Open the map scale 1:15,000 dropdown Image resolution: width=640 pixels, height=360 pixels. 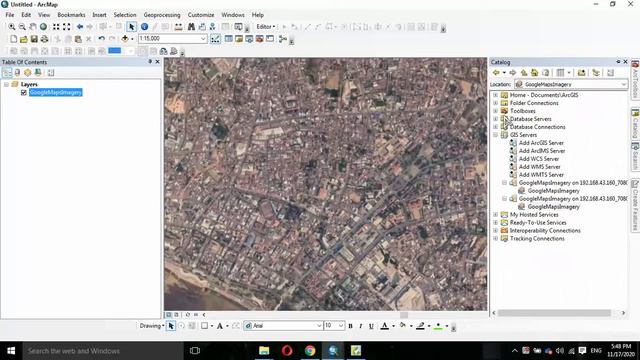203,39
